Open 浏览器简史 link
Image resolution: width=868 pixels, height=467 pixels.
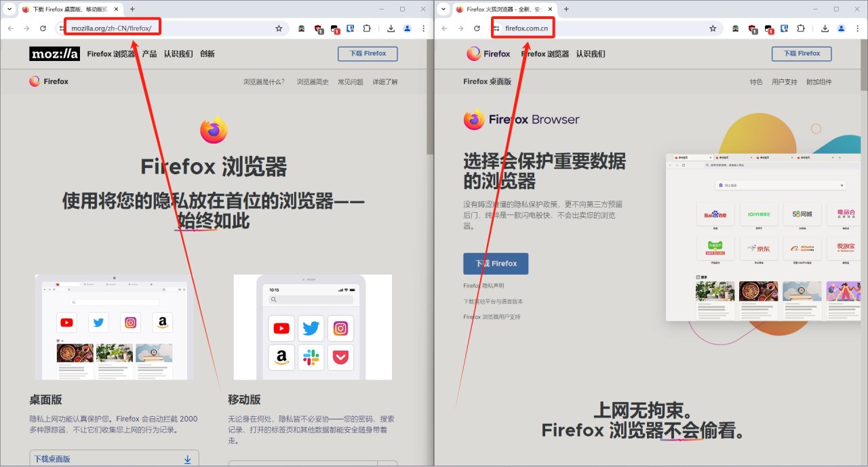(314, 82)
